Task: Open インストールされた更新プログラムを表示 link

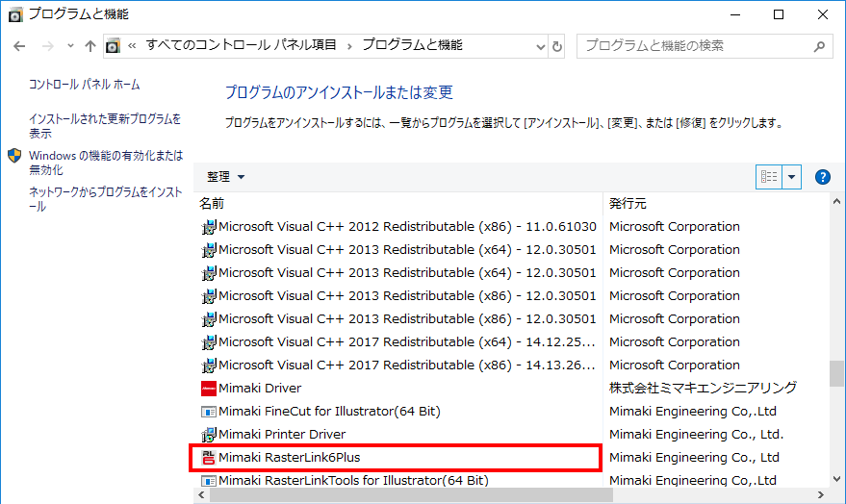Action: pyautogui.click(x=105, y=126)
